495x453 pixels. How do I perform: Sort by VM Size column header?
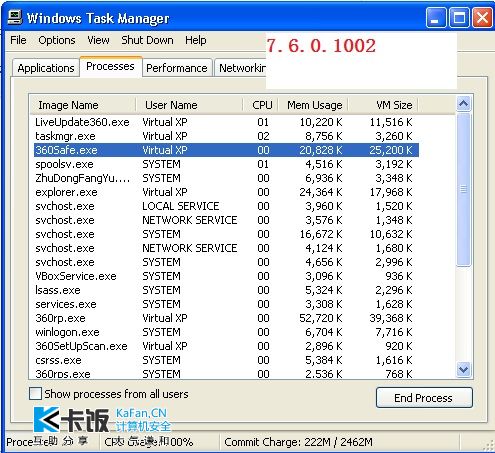pos(383,105)
